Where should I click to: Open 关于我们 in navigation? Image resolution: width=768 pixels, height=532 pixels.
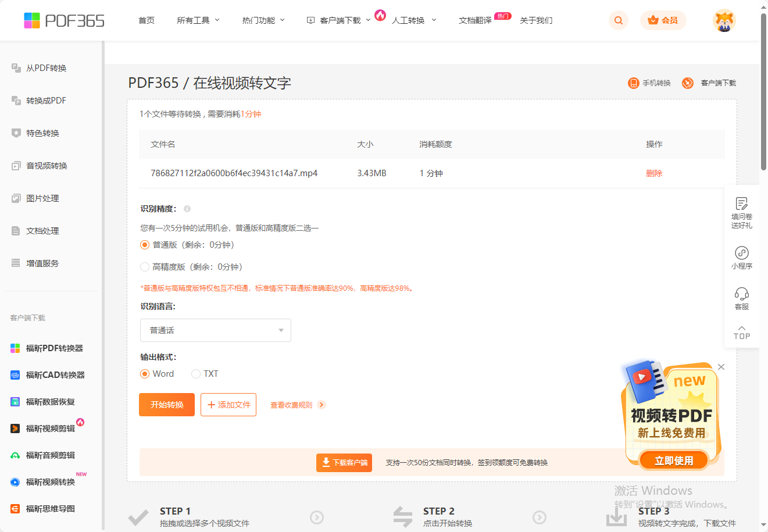pyautogui.click(x=536, y=20)
